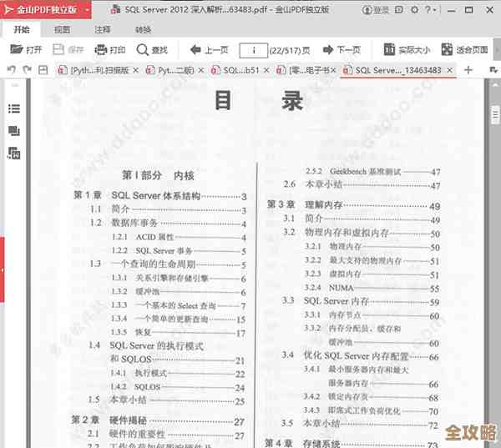This screenshot has width=501, height=448.
Task: Show the outline/bookmarks list sidebar icon
Action: pyautogui.click(x=13, y=108)
